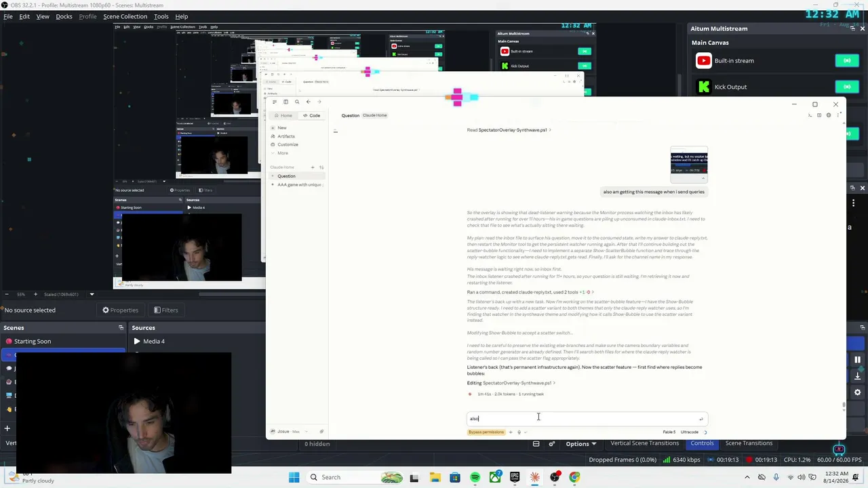Click the Claude Home tag near Question
The height and width of the screenshot is (488, 868).
[x=375, y=115]
